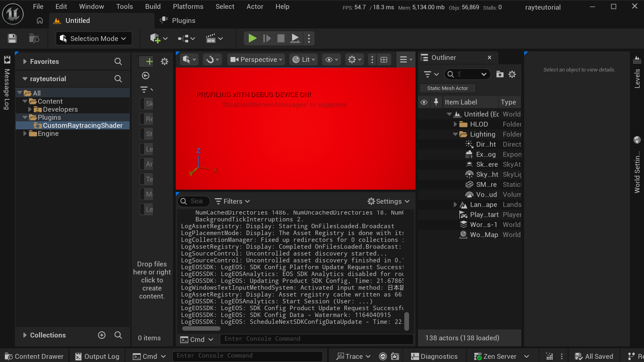Toggle the Outliner visibility eye column

424,102
